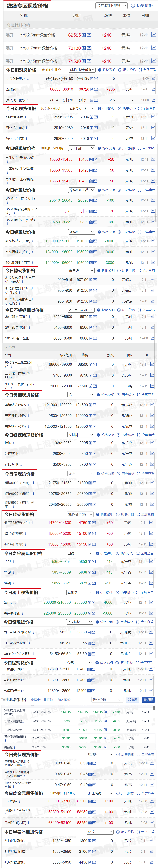This screenshot has height=868, width=159.
Task: Click 全屏 button in lithium section
Action: [x=132, y=700]
